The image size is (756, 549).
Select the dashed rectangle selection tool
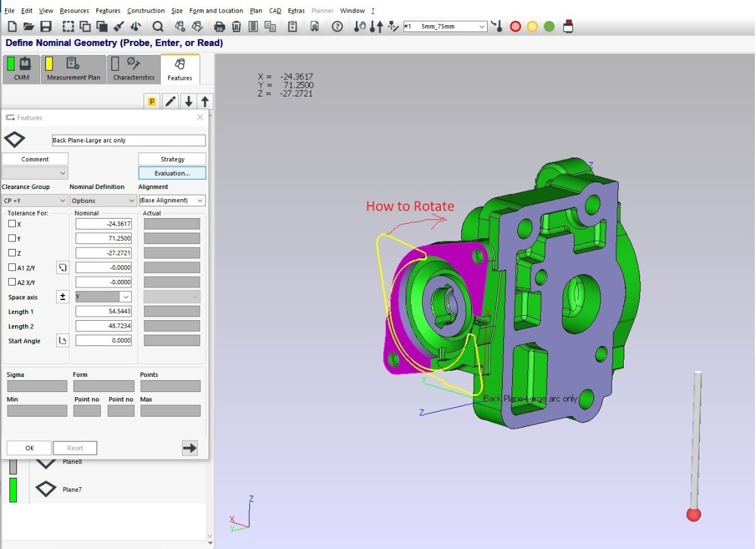67,26
